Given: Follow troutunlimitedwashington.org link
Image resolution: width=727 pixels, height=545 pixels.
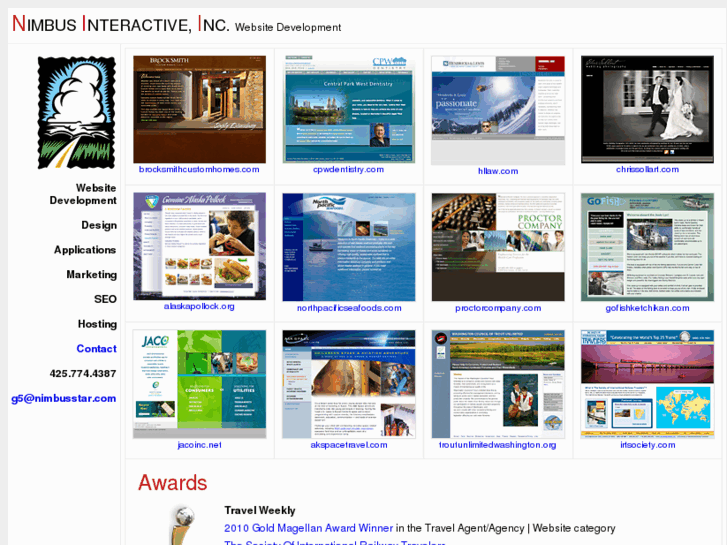Looking at the screenshot, I should 497,445.
